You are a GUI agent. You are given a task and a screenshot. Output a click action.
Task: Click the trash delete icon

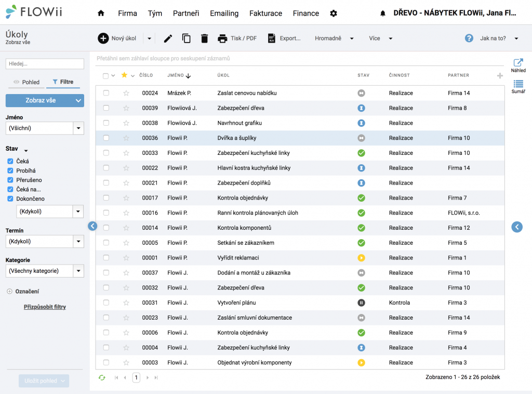click(204, 38)
